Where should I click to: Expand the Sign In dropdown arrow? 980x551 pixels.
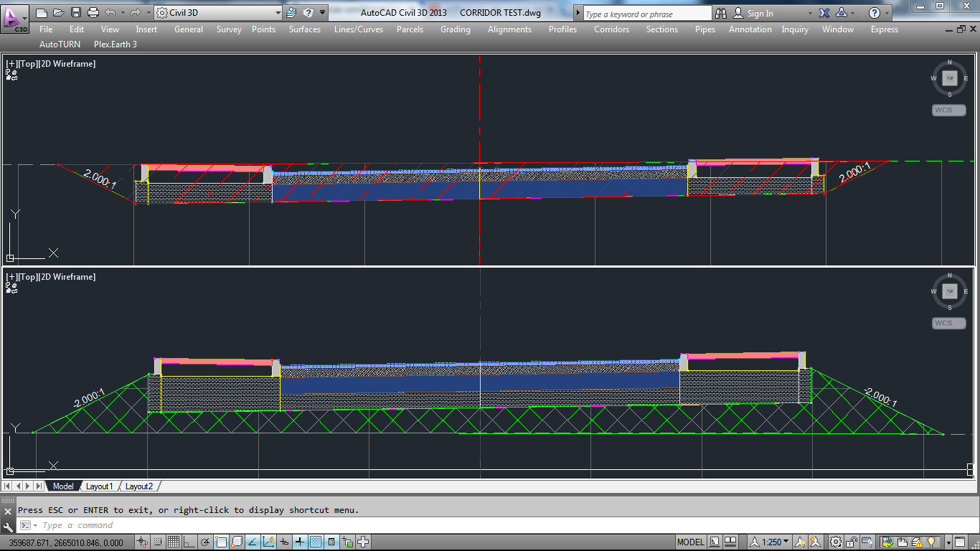pyautogui.click(x=810, y=14)
